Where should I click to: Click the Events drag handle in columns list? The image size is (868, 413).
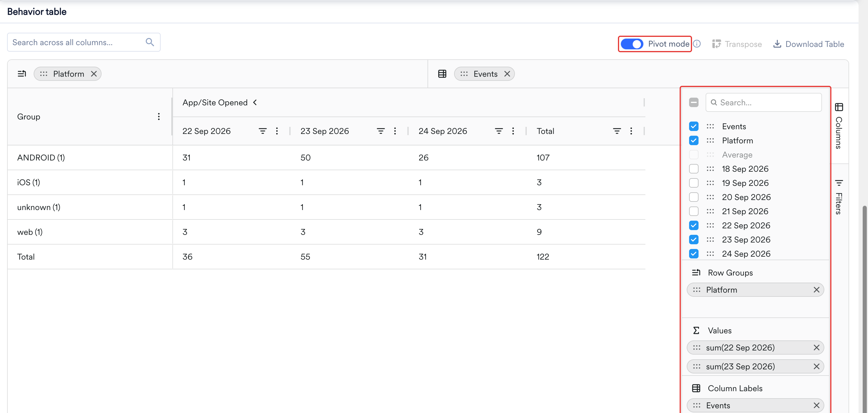pyautogui.click(x=710, y=126)
